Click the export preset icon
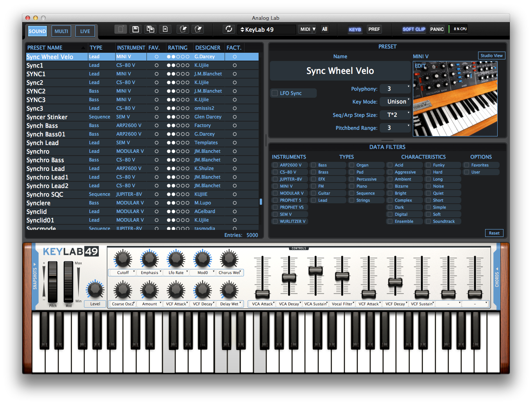Screen dimensions: 532x405 tap(198, 29)
